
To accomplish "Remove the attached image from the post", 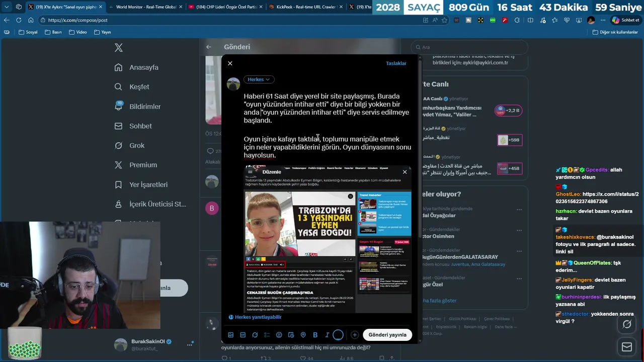I will [x=405, y=172].
